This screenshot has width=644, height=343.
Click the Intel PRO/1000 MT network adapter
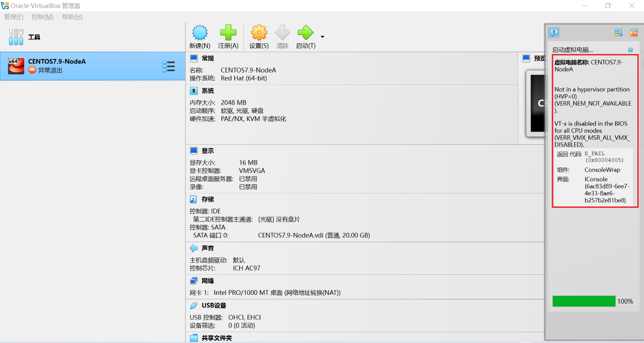[277, 293]
